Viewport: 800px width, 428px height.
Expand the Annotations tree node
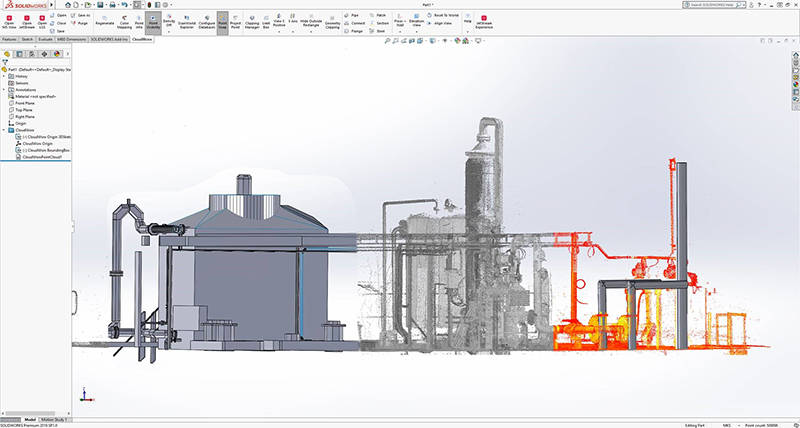(4, 90)
